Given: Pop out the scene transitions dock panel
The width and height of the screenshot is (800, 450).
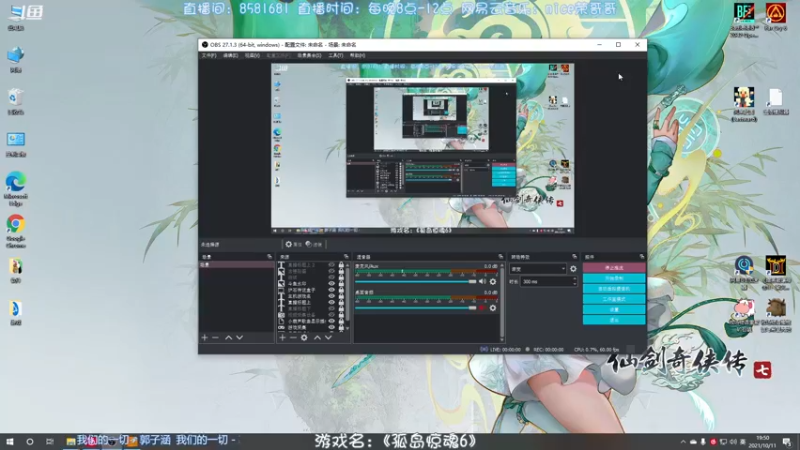Looking at the screenshot, I should click(574, 257).
